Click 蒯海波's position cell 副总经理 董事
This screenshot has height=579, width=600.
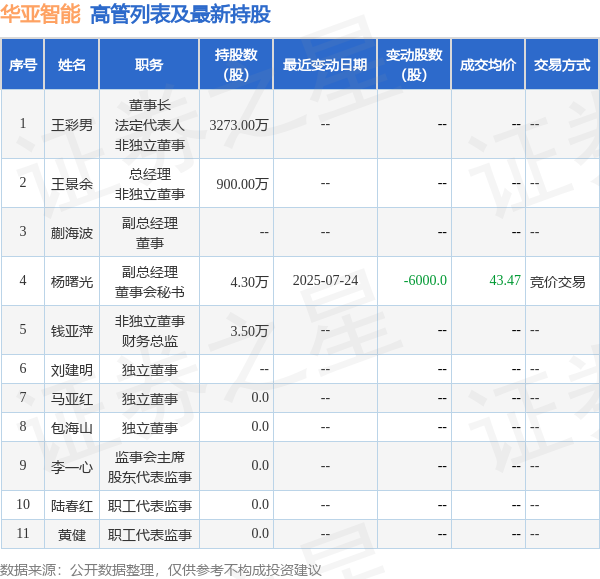point(150,233)
